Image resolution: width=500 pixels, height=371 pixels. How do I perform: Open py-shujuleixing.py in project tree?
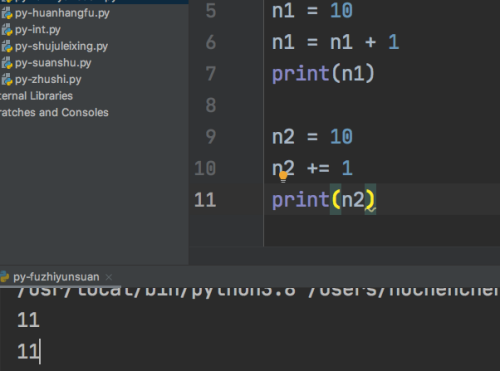point(61,46)
